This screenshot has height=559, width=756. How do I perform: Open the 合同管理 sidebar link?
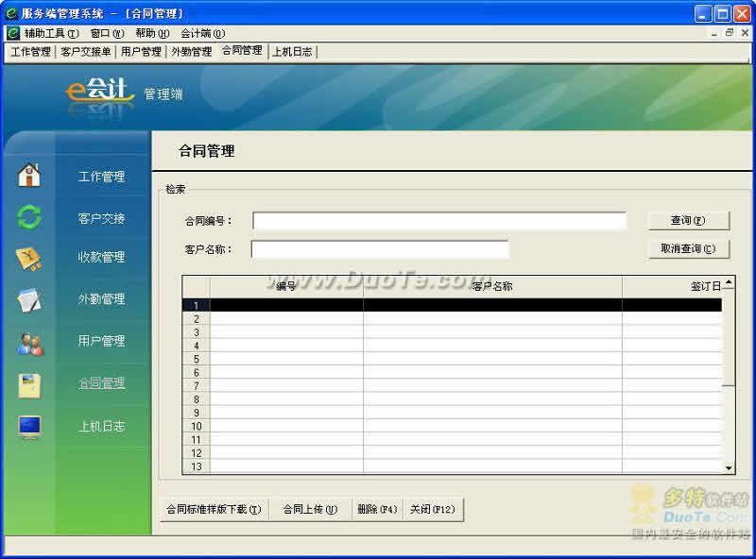click(x=102, y=383)
